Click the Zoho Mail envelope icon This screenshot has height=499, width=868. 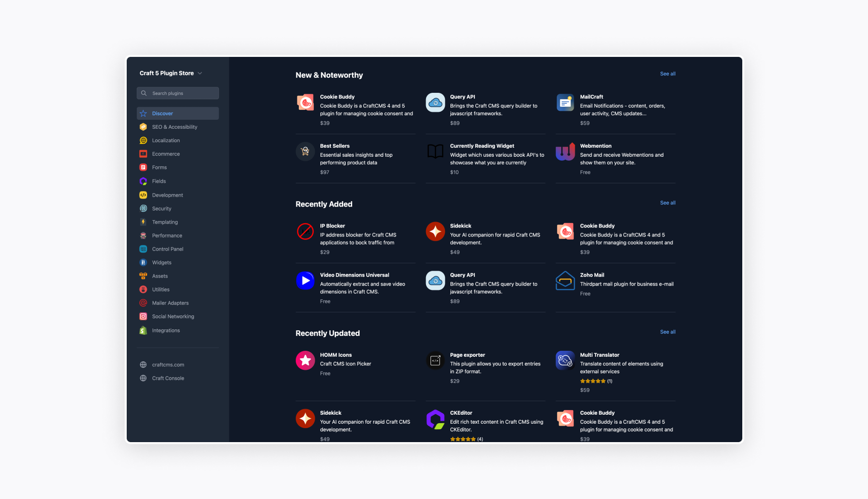click(565, 280)
